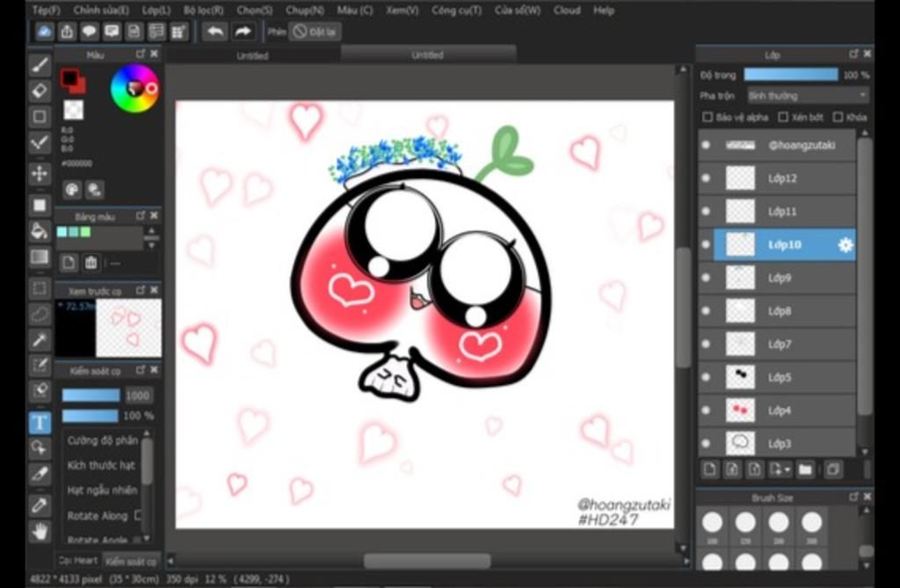
Task: Click the palette icon under hex code
Action: pyautogui.click(x=72, y=190)
